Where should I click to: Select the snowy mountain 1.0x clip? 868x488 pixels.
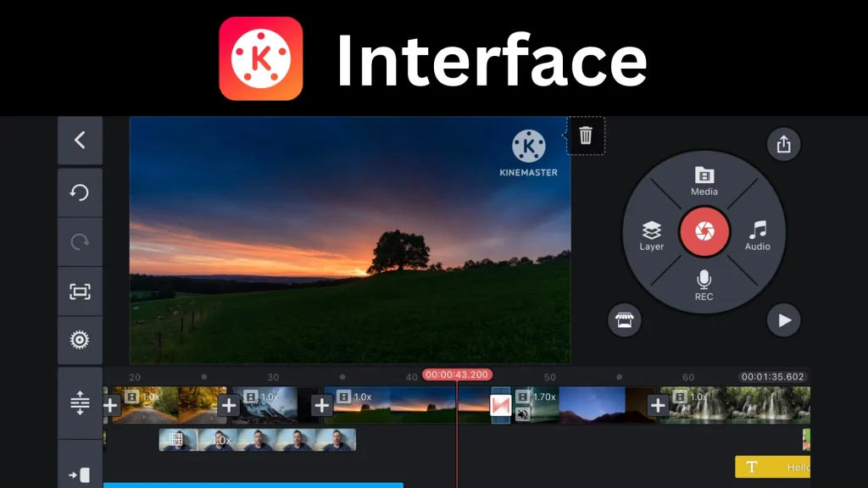(275, 406)
